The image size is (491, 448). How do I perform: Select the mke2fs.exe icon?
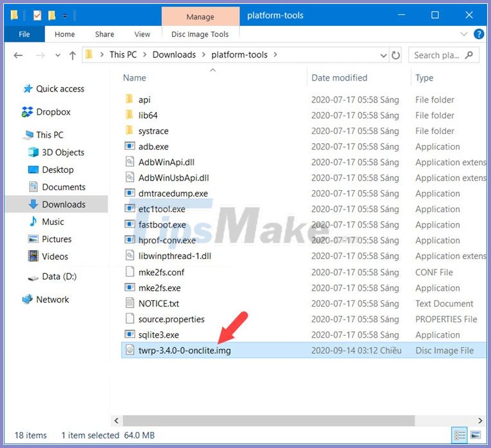tap(130, 287)
